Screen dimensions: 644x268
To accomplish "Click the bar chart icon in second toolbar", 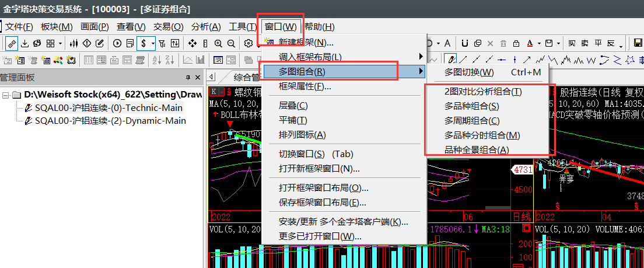I will coord(201,60).
